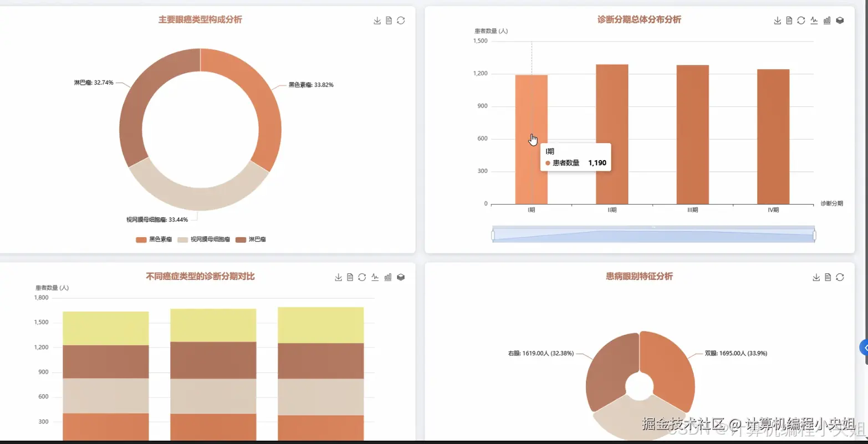
Task: Click label '视网膜母细胞瘤: 33.44%'
Action: tap(157, 220)
